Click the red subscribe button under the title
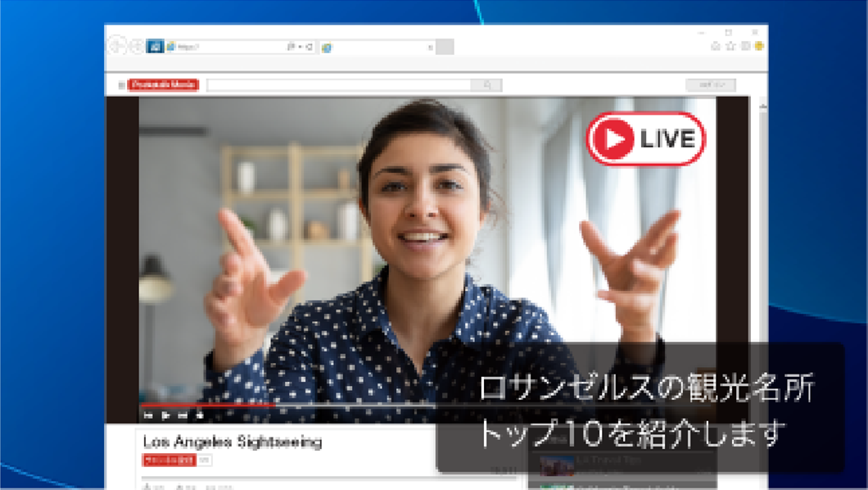 pos(169,461)
